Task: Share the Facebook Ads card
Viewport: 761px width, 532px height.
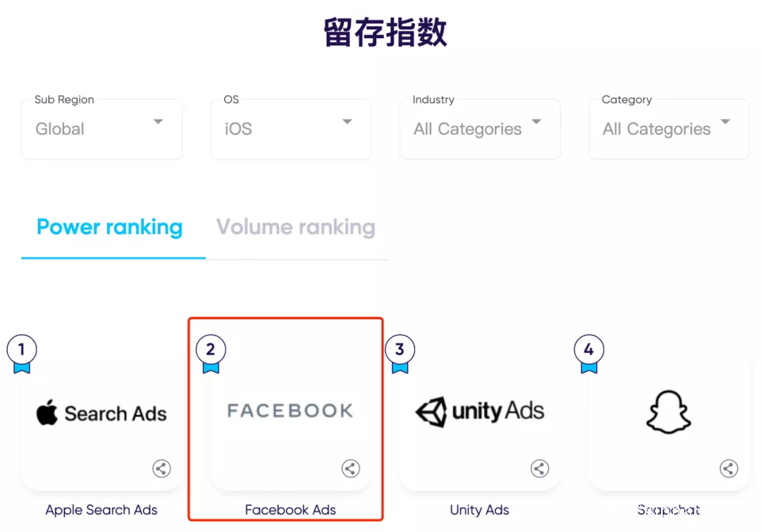Action: point(351,469)
